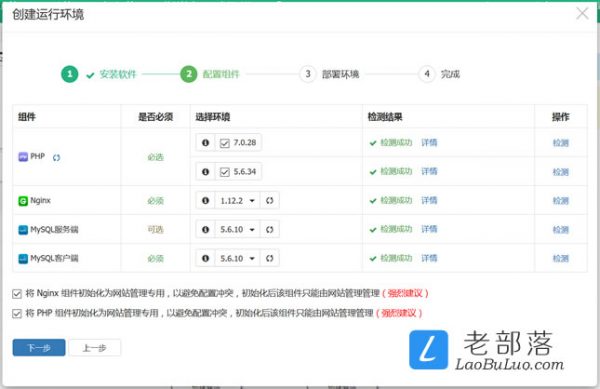
Task: Click the 选择环境 column header
Action: [213, 117]
